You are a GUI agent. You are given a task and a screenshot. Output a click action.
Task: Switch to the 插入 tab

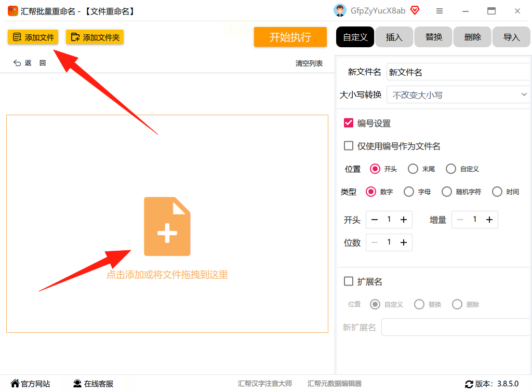coord(394,37)
